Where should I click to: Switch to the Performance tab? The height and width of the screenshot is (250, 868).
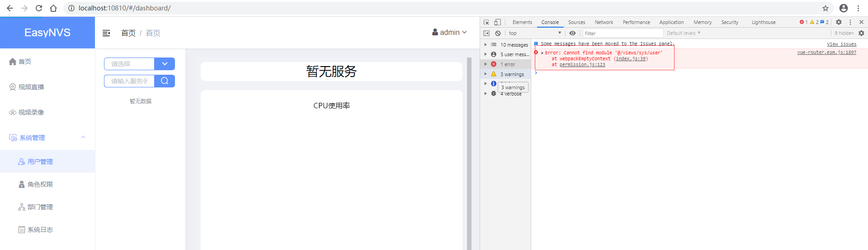pos(636,22)
